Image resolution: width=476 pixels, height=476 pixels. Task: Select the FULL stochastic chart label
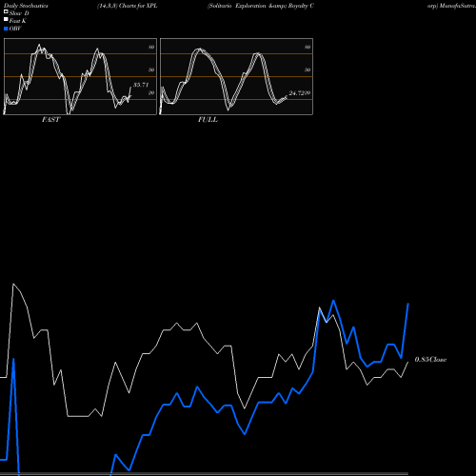(x=208, y=120)
